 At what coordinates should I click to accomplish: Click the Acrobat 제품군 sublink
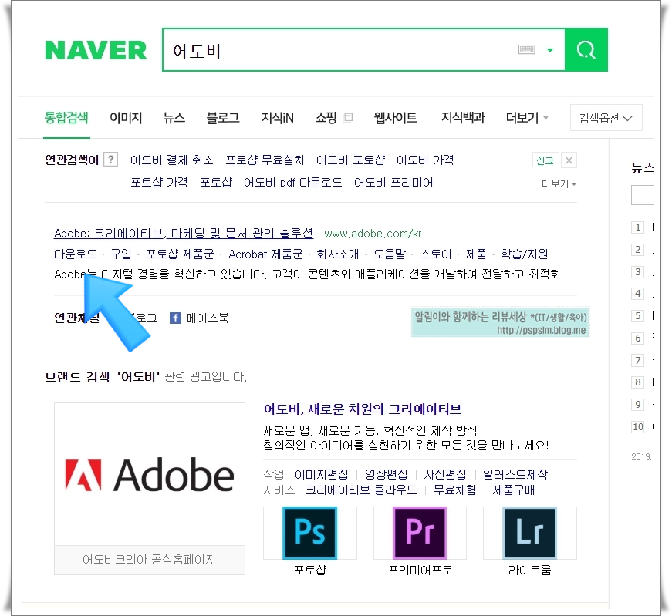[265, 254]
